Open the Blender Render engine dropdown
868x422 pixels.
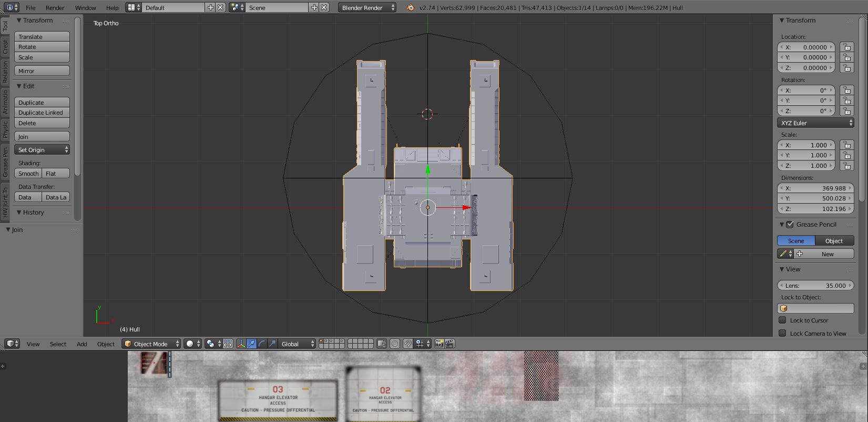[x=367, y=8]
